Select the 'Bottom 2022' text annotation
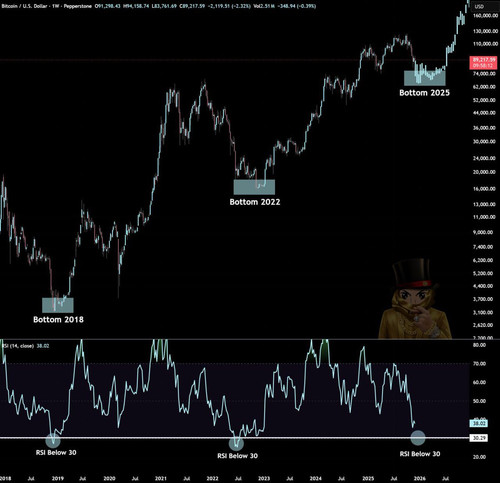Image resolution: width=500 pixels, height=483 pixels. pyautogui.click(x=255, y=202)
